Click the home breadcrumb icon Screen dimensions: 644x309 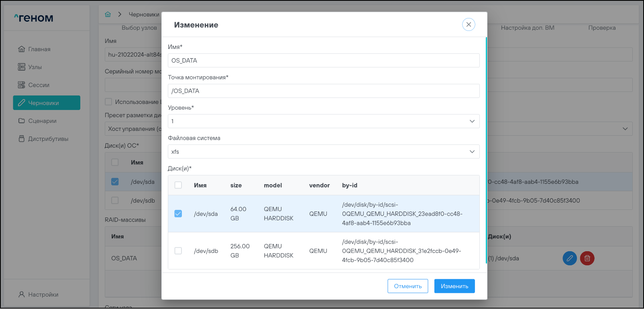coord(108,14)
